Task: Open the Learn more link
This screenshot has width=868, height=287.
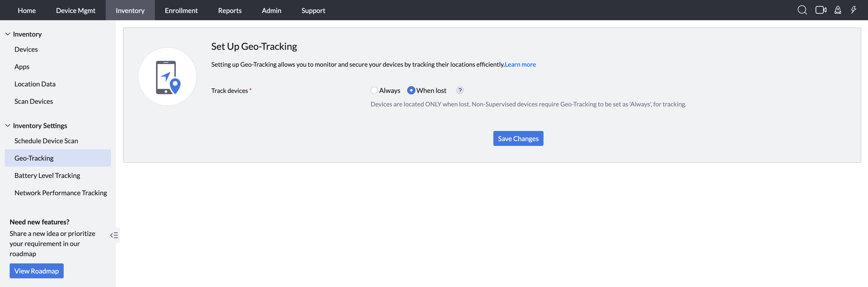Action: [x=520, y=65]
